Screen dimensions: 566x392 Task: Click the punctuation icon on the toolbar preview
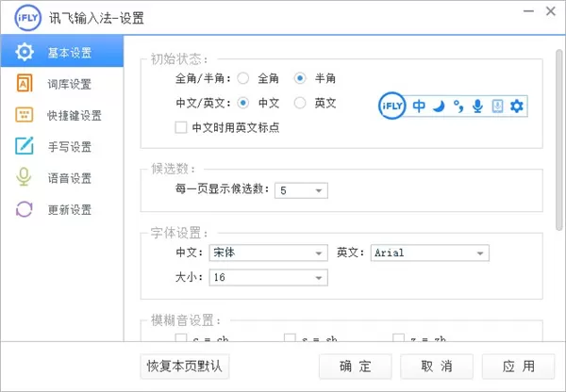pyautogui.click(x=458, y=106)
